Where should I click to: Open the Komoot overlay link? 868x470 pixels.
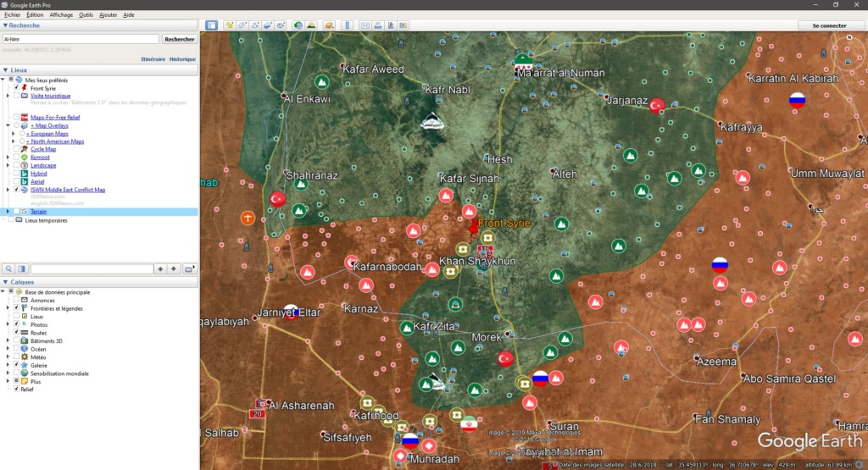pos(40,157)
